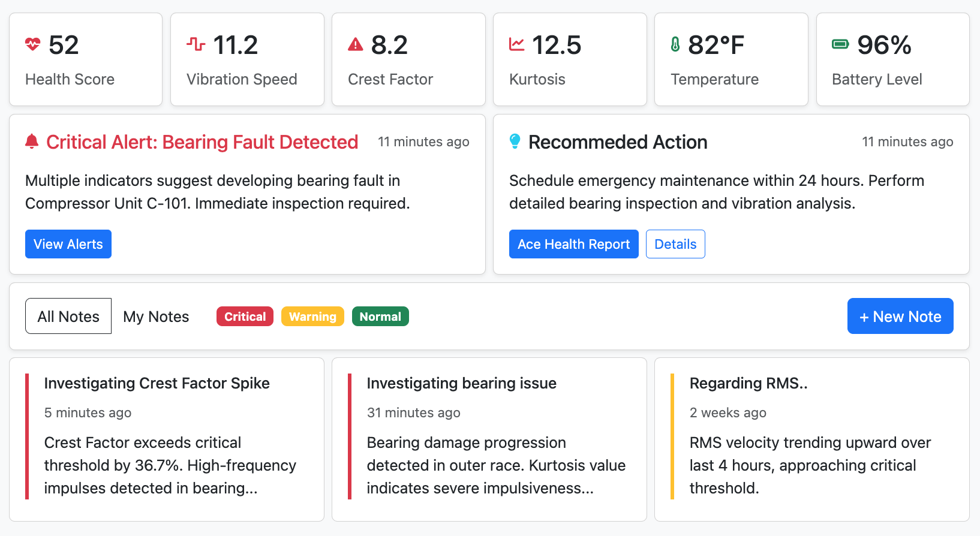The image size is (980, 536).
Task: Click the Battery Level icon
Action: point(840,44)
